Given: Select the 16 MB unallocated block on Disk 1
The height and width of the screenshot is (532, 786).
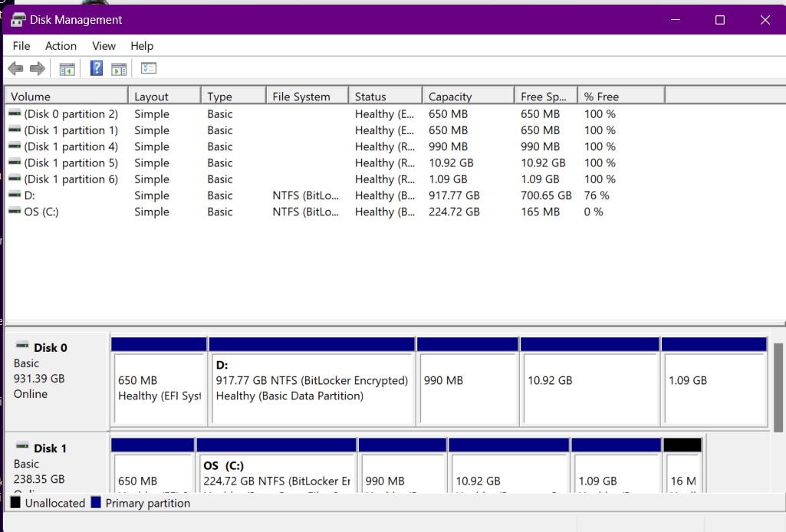Looking at the screenshot, I should 682,466.
